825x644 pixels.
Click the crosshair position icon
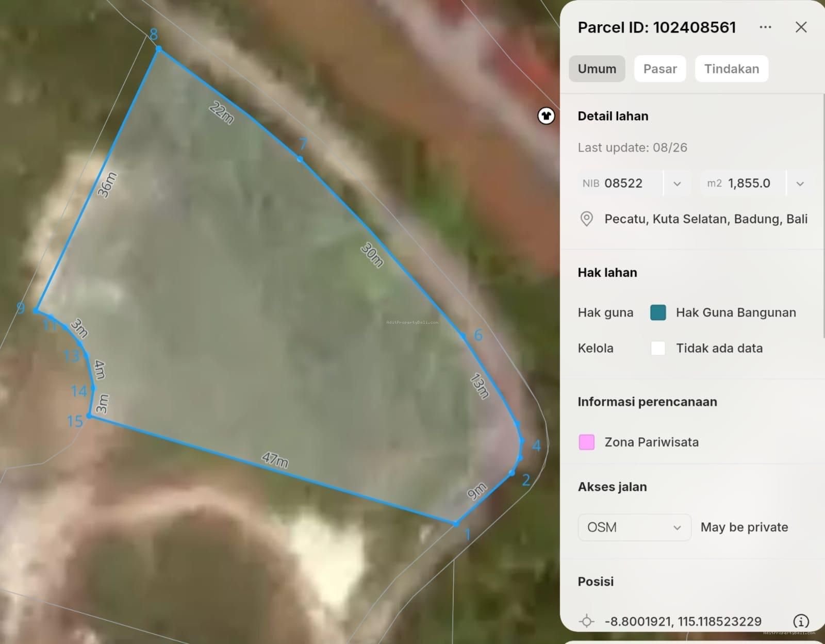click(x=586, y=621)
